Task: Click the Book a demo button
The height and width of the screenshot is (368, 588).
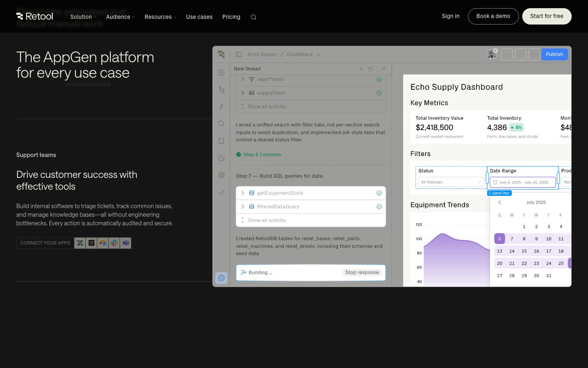Action: (x=493, y=16)
